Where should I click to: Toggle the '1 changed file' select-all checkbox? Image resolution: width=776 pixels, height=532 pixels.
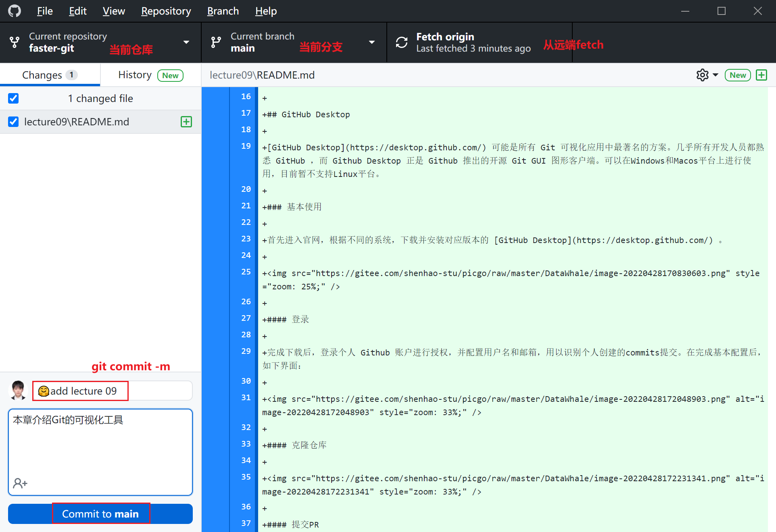[13, 98]
